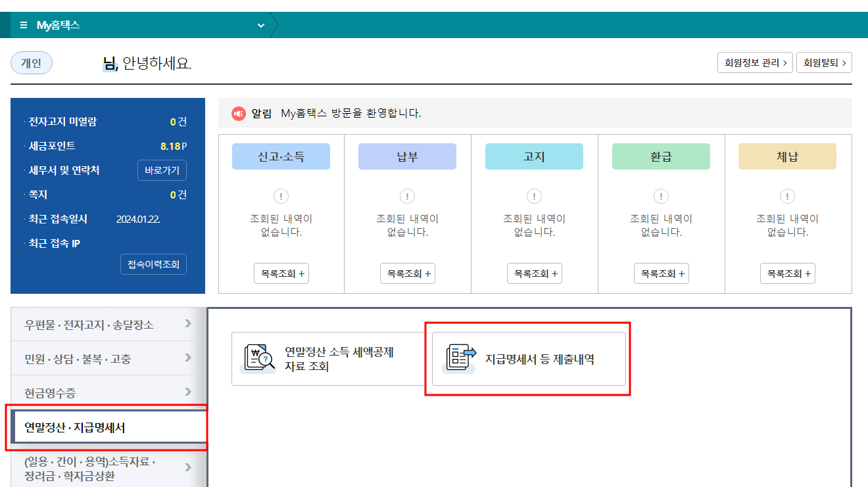Click the exclamation icon under 체납
868x487 pixels.
pyautogui.click(x=787, y=196)
